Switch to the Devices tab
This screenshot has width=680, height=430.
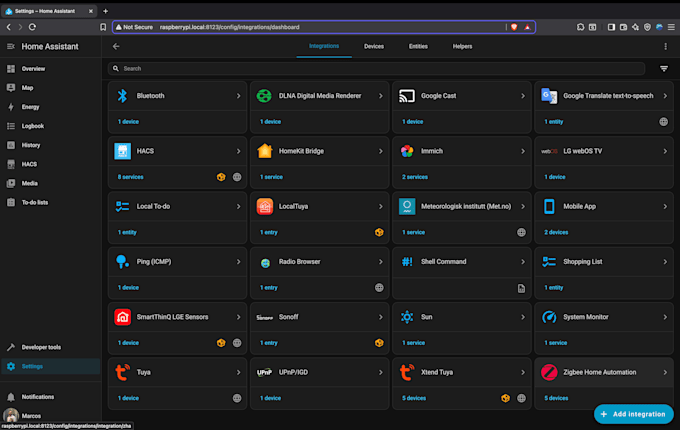point(374,46)
